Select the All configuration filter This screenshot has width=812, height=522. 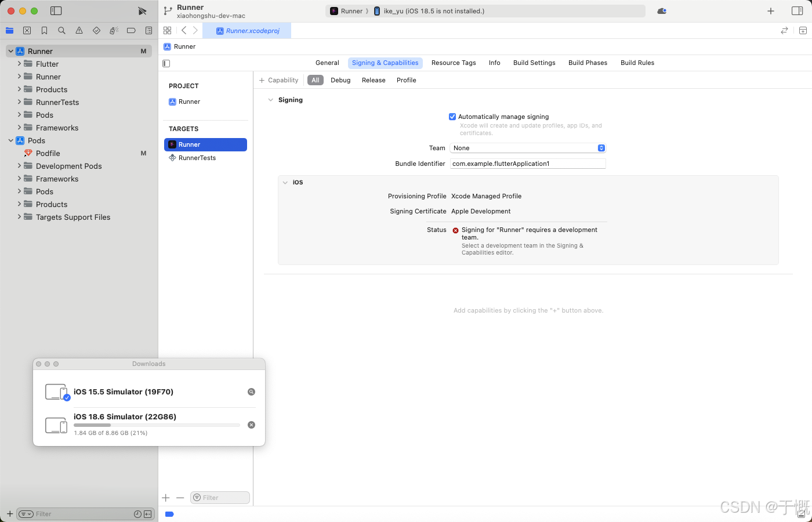tap(315, 80)
